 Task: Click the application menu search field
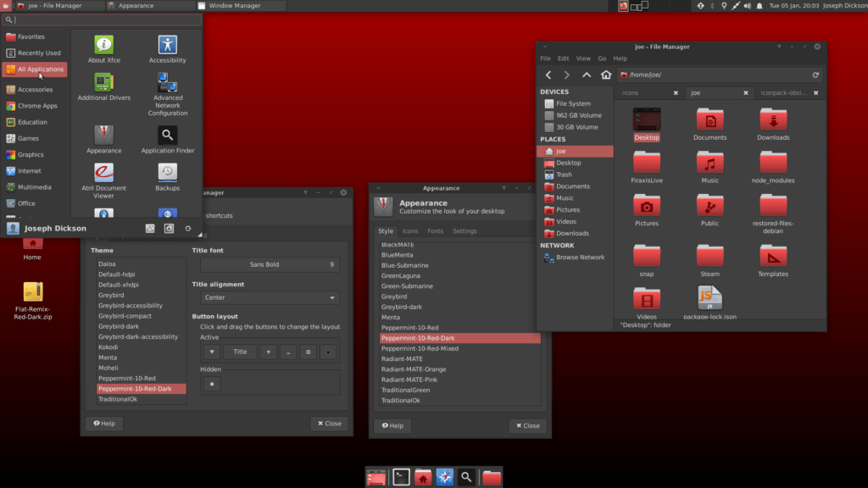pos(103,20)
